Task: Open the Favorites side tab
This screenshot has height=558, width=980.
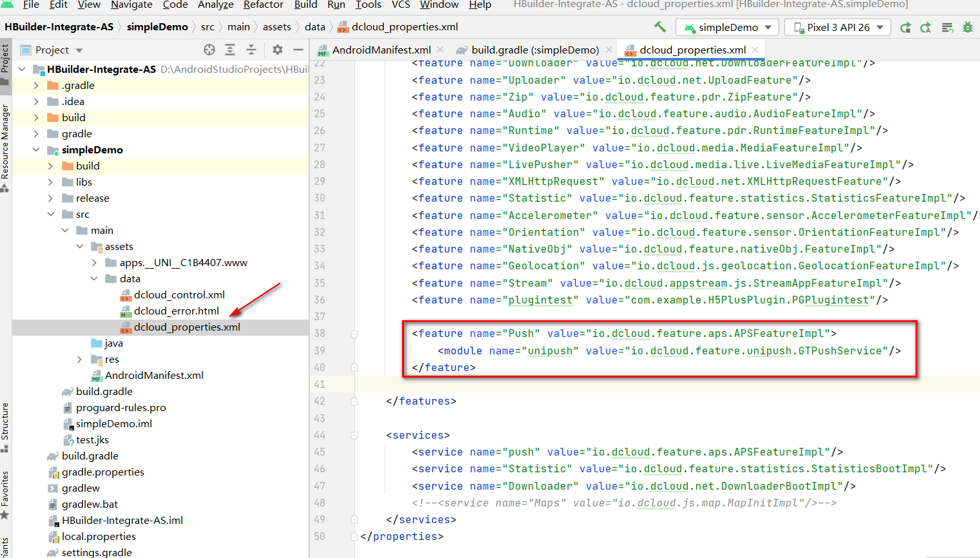Action: tap(5, 494)
